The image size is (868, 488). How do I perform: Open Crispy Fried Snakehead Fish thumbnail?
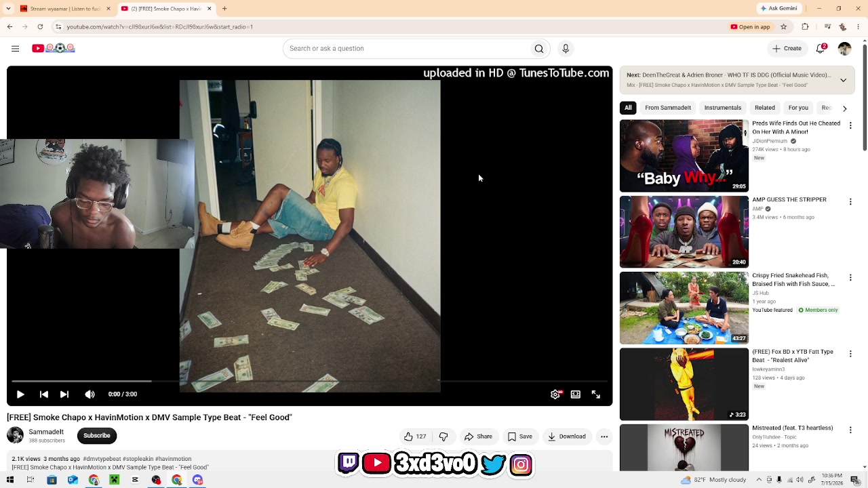pyautogui.click(x=684, y=308)
